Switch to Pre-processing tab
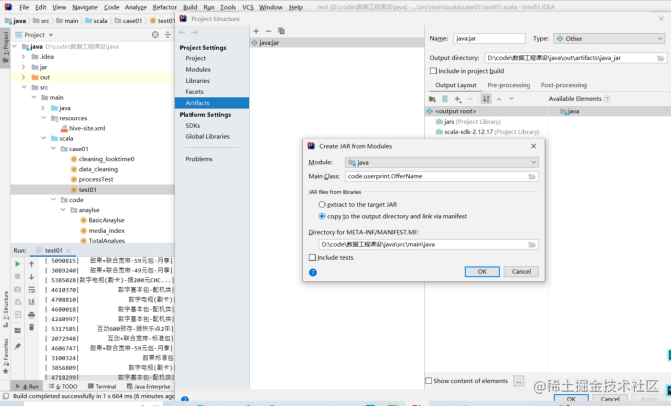Screen dimensions: 672x407 point(509,85)
